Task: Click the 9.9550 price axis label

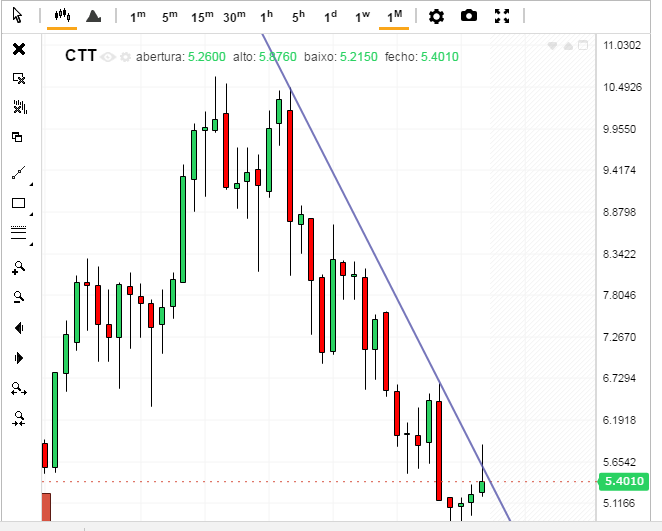Action: (x=619, y=129)
